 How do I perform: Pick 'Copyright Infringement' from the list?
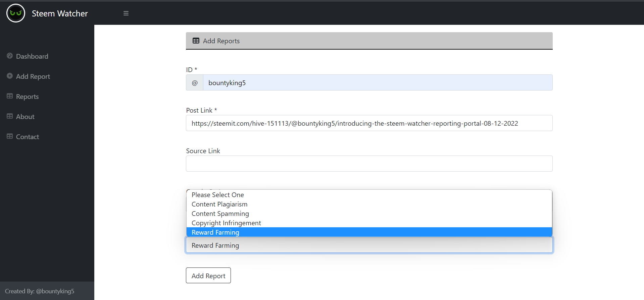click(x=369, y=223)
